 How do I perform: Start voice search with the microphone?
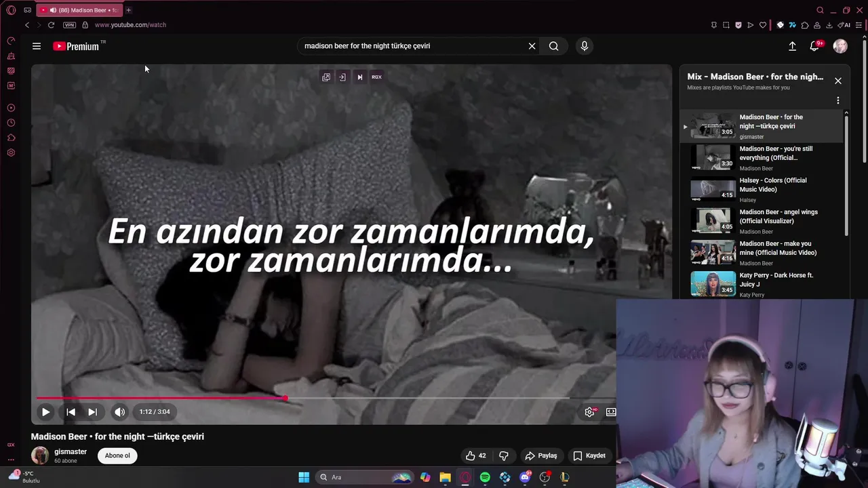(585, 46)
